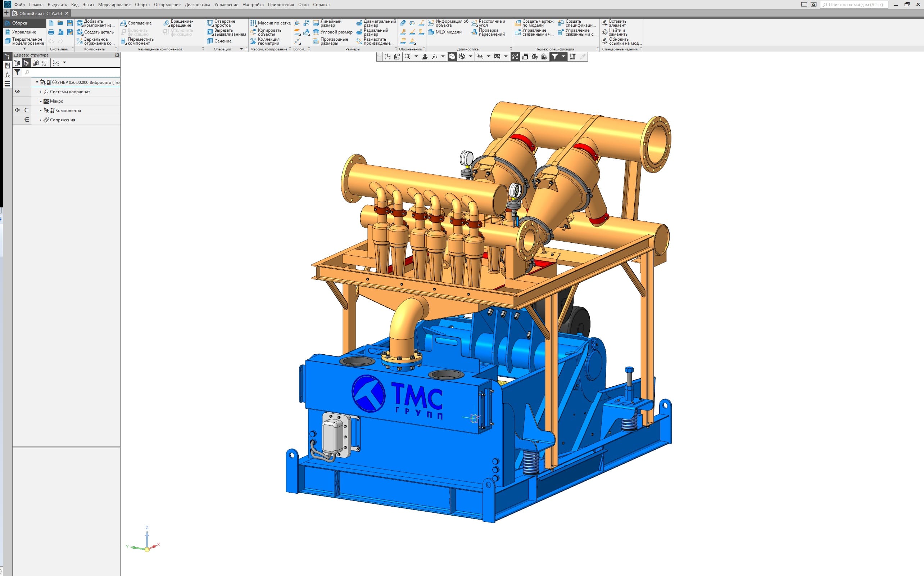Expand the Компоненты tree node

point(41,111)
